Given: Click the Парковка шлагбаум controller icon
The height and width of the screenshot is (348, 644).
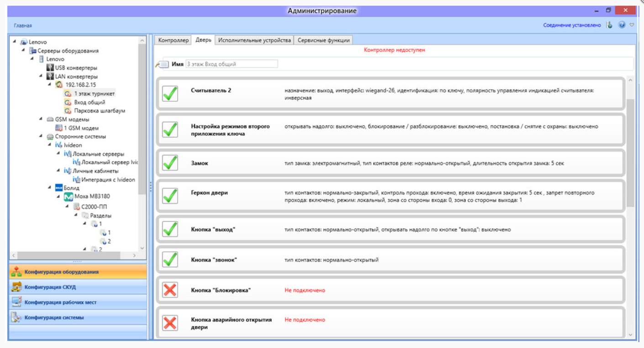Looking at the screenshot, I should coord(68,111).
